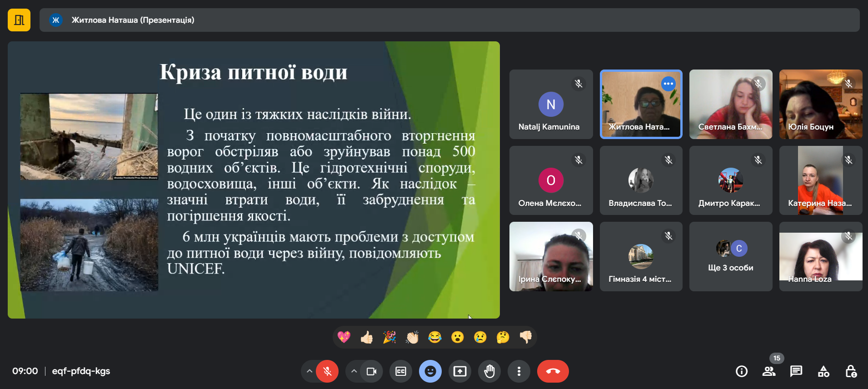Image resolution: width=868 pixels, height=389 pixels.
Task: Raise your hand
Action: (x=489, y=371)
